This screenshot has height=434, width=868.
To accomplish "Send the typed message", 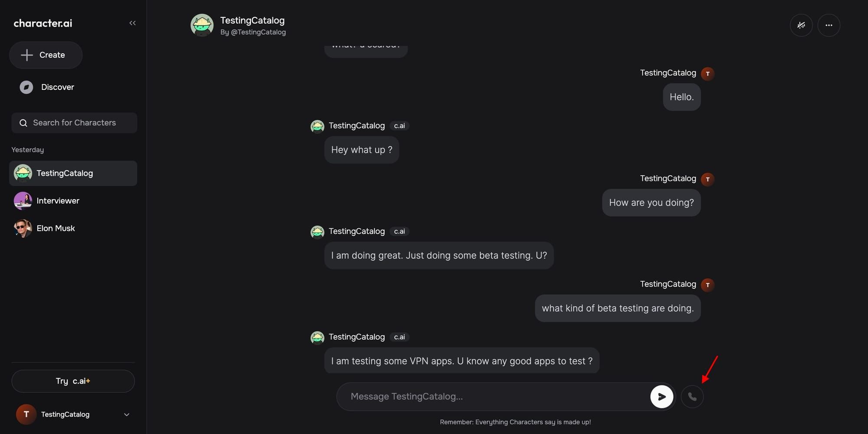I will click(661, 396).
